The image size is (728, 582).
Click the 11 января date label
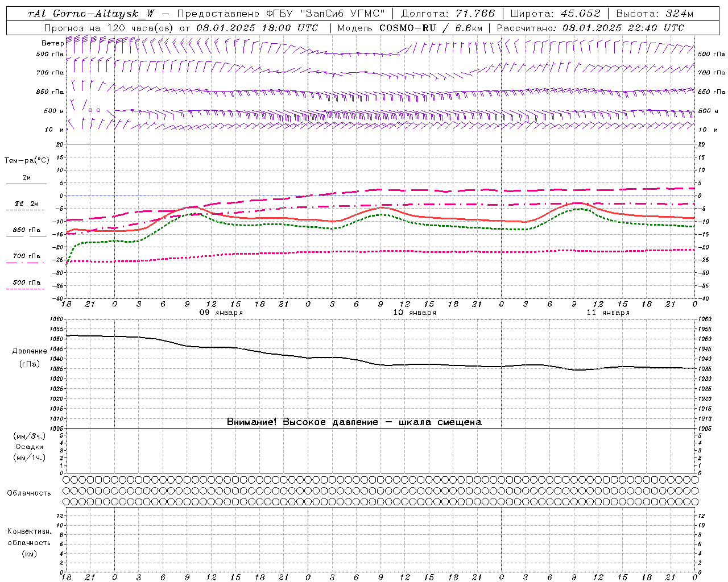(608, 313)
